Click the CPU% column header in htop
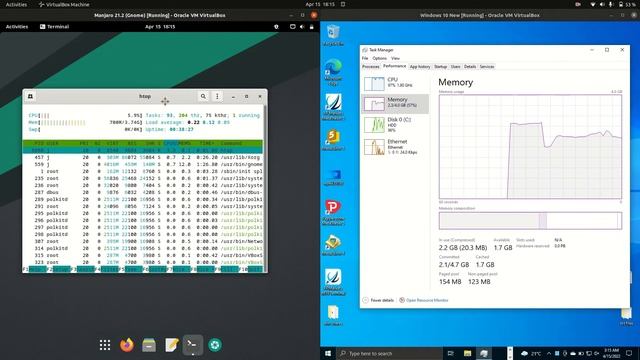This screenshot has width=640, height=360. point(171,143)
